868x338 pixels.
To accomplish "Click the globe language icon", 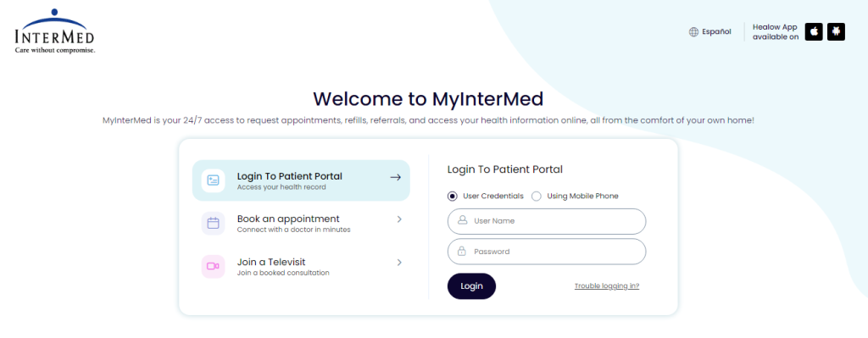I will pyautogui.click(x=693, y=32).
